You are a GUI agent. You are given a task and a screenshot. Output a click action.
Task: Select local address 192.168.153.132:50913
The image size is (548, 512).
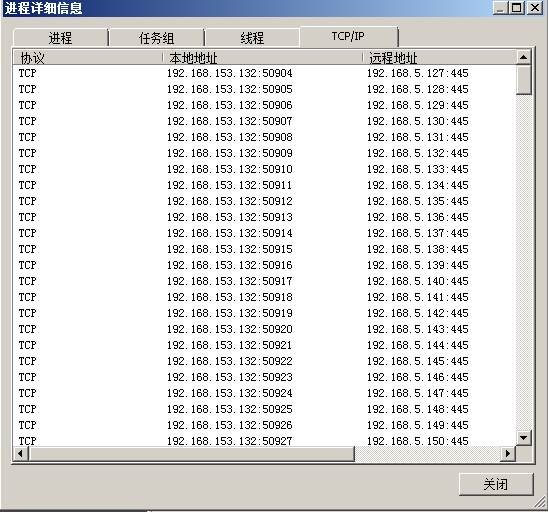[x=229, y=217]
